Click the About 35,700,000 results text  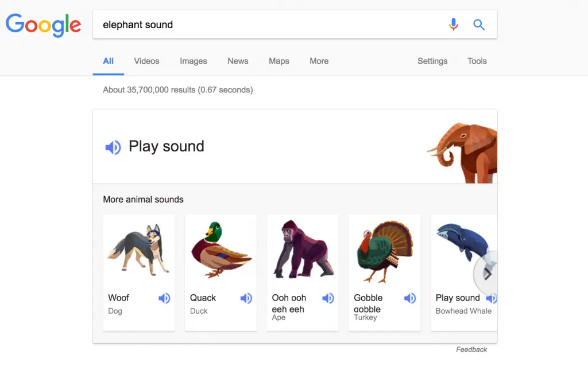[178, 90]
